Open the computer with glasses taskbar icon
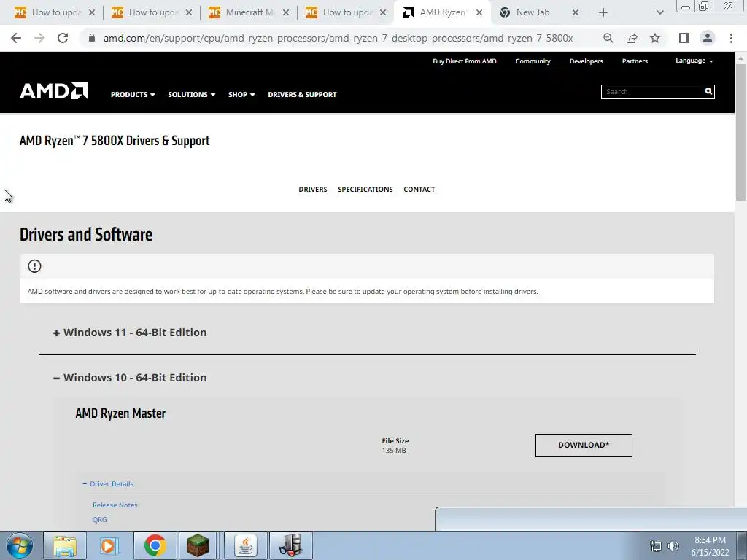747x560 pixels. 291,545
